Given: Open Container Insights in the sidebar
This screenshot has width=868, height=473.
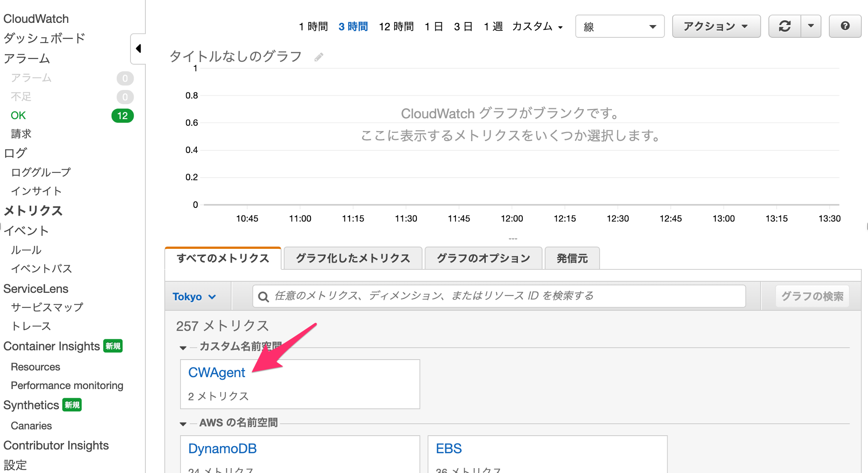Looking at the screenshot, I should click(x=51, y=346).
